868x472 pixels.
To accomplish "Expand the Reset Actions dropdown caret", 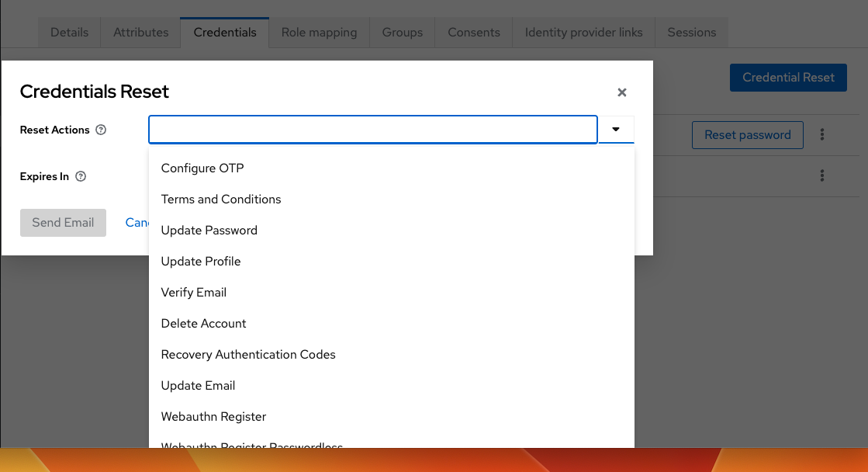I will [x=616, y=129].
